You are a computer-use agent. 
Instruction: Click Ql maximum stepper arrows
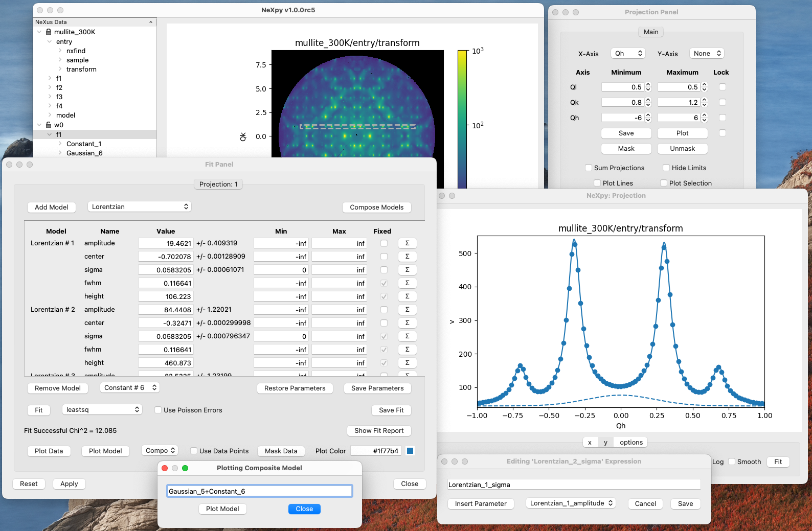pyautogui.click(x=705, y=87)
